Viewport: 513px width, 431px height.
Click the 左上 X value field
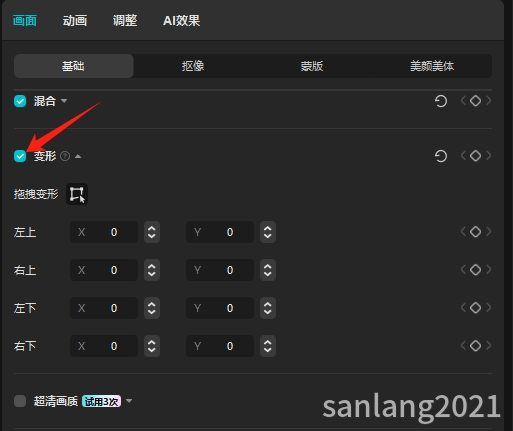pyautogui.click(x=104, y=232)
